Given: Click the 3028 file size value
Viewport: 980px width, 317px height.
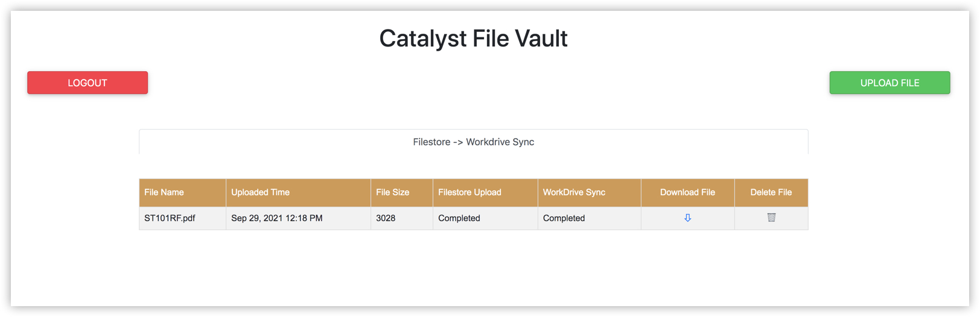Looking at the screenshot, I should tap(386, 218).
